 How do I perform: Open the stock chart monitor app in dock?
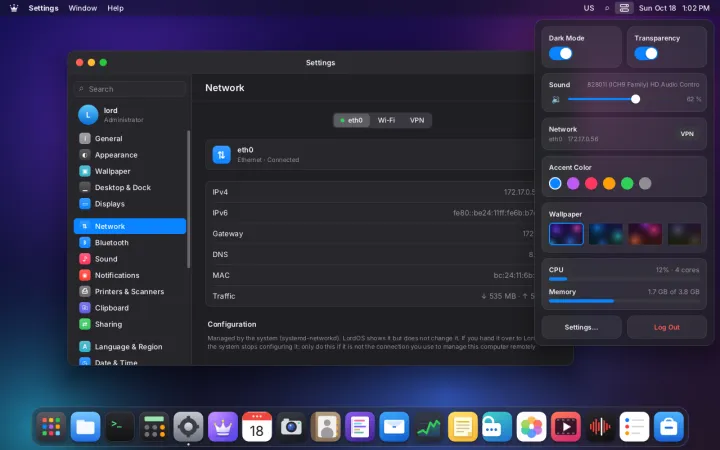tap(428, 427)
